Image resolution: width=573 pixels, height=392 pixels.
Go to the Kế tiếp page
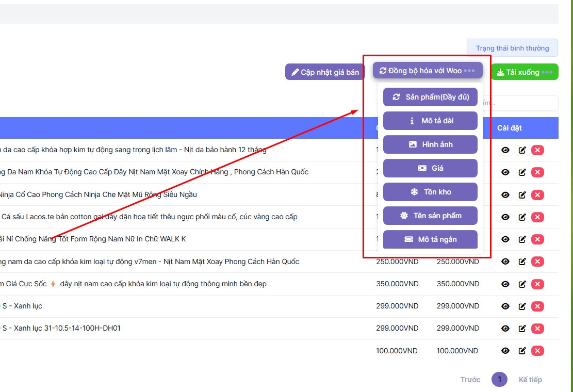530,380
